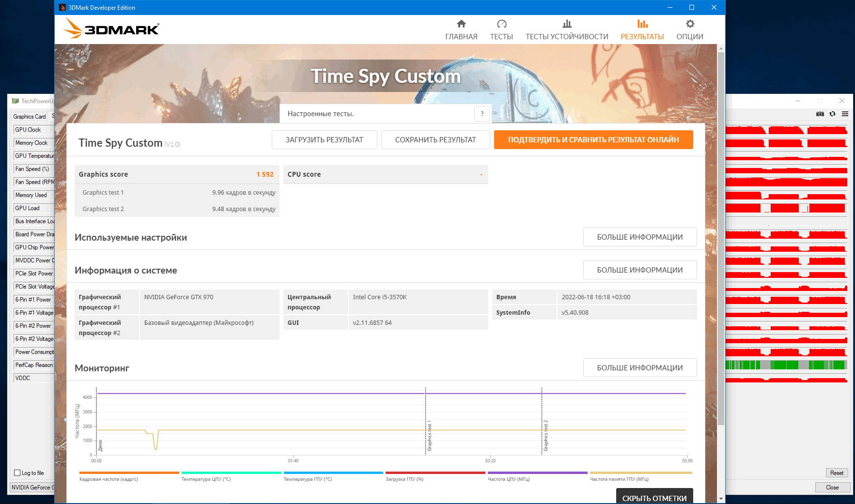Click the TechPowerUp GPU-Z title bar icon
855x504 pixels.
[15, 101]
